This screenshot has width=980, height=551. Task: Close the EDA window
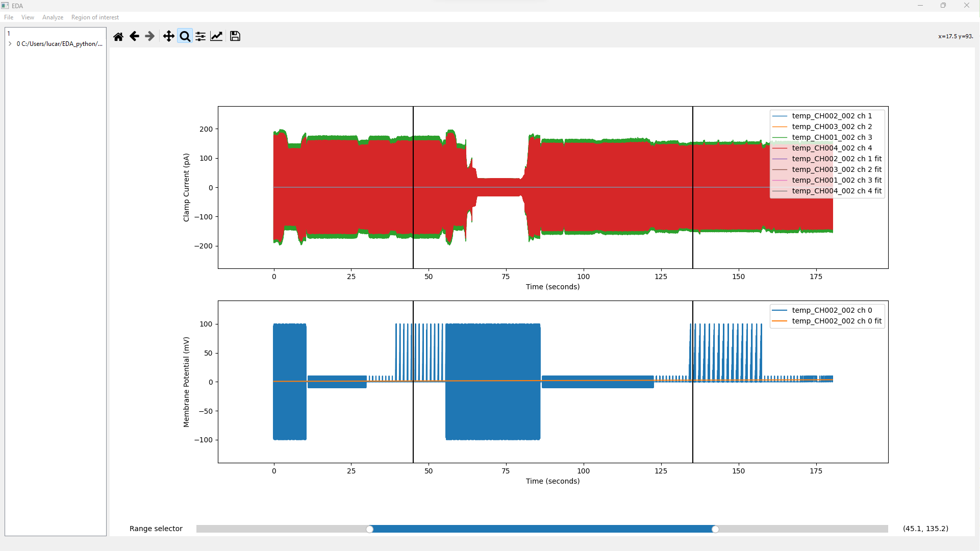click(967, 6)
